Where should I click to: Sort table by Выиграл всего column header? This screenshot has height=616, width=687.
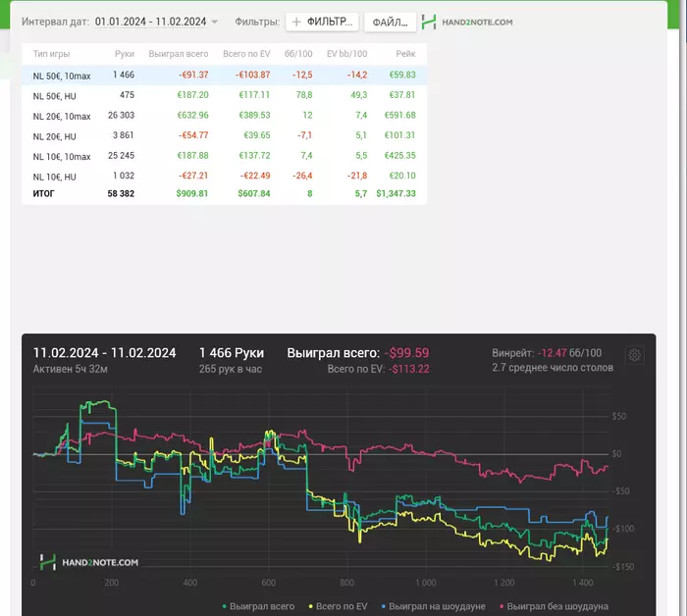coord(178,54)
